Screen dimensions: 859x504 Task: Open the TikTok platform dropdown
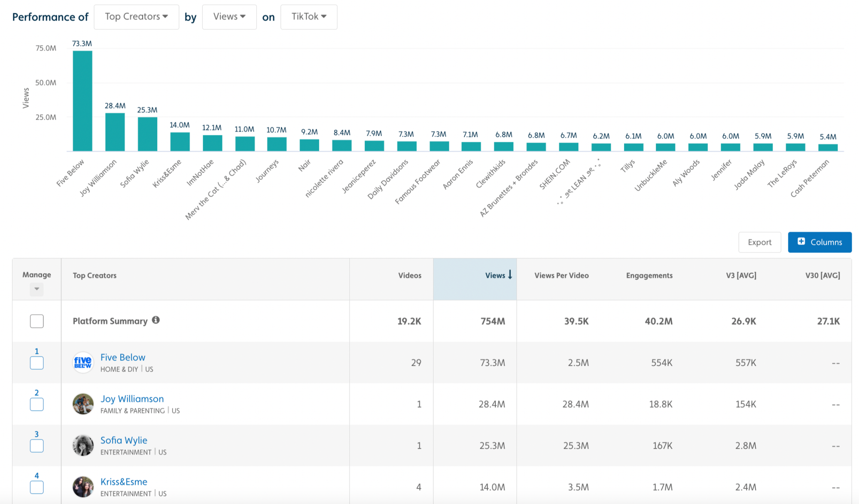[x=309, y=17]
